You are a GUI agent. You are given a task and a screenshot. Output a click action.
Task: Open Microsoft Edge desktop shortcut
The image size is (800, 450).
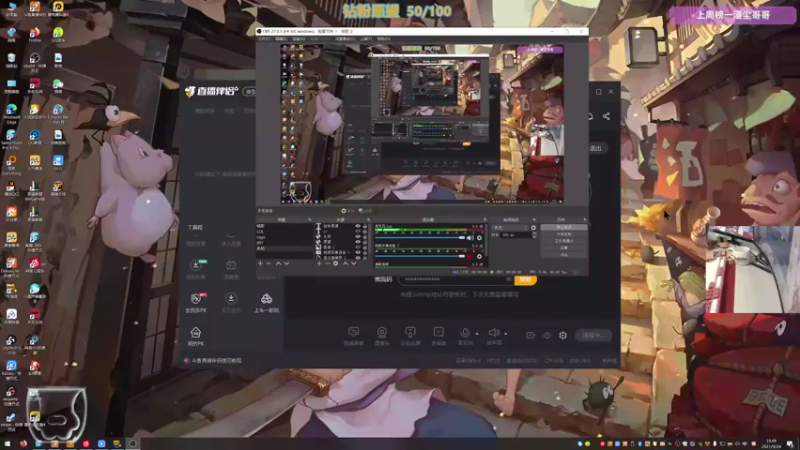coord(11,112)
